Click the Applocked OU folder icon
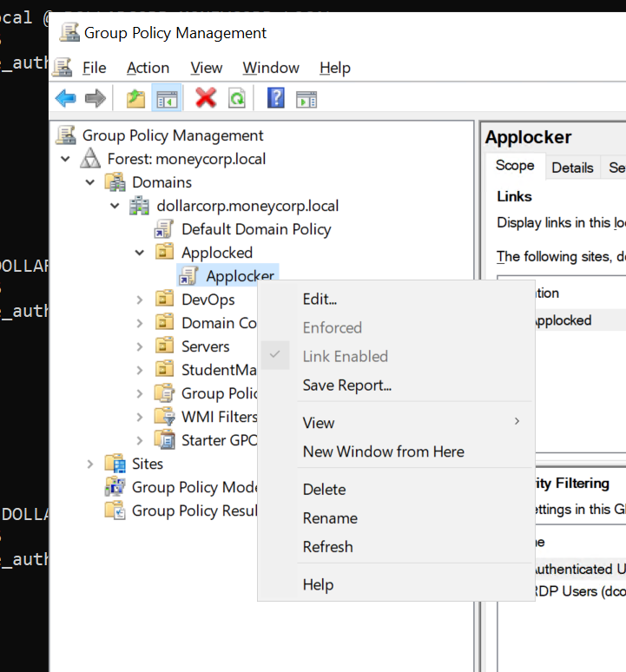The width and height of the screenshot is (626, 672). pyautogui.click(x=164, y=252)
